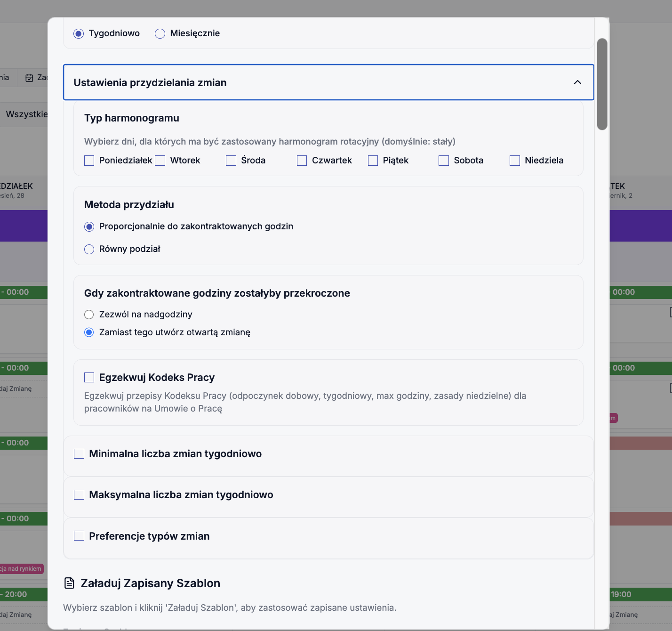The height and width of the screenshot is (631, 672).
Task: Click the Metoda przydziału heading
Action: point(129,205)
